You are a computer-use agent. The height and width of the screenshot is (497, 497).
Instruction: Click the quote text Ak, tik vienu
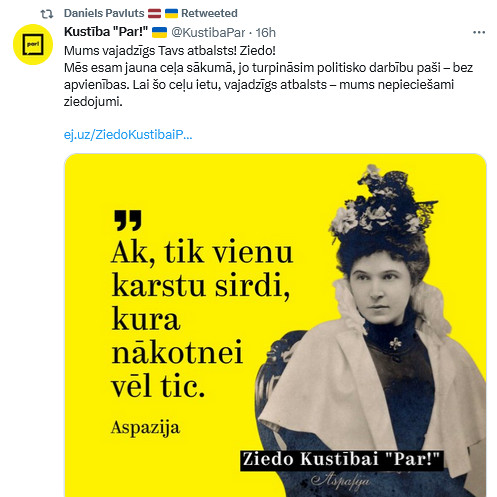[x=202, y=252]
